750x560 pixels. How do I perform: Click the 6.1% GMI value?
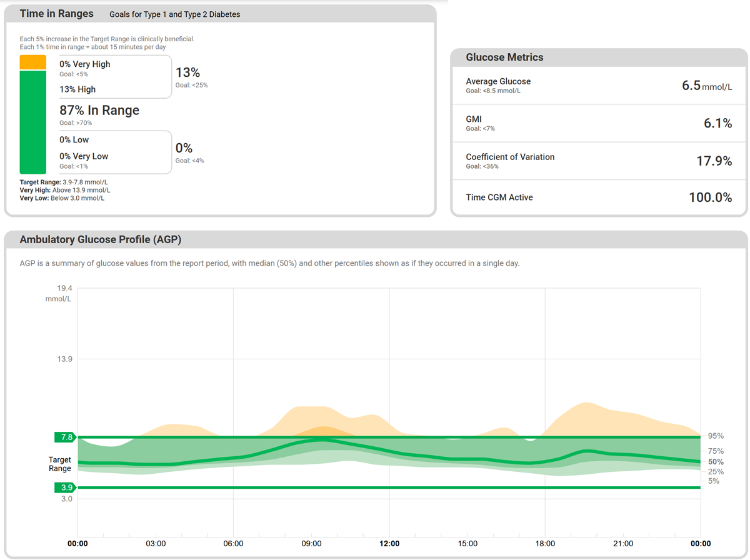[x=718, y=123]
